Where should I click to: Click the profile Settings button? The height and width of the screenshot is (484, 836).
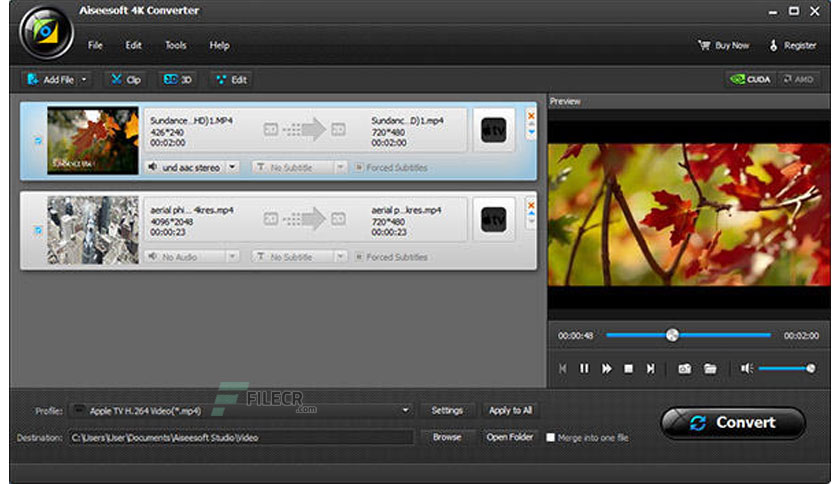(447, 410)
